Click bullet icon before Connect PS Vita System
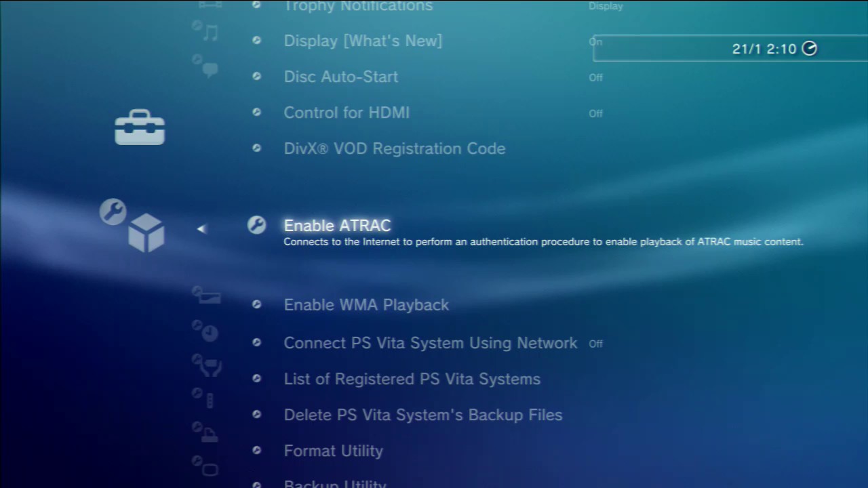868x488 pixels. (256, 342)
